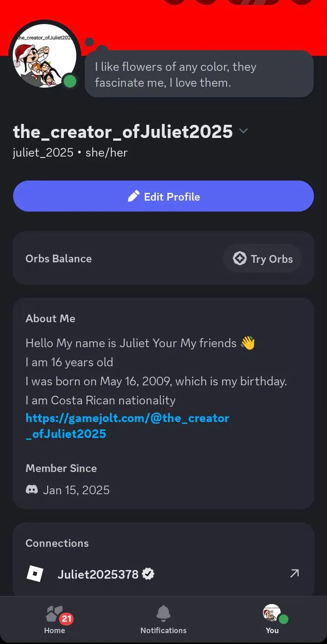Open the custom status bubble about flowers
Screen dimensions: 327x644
point(199,74)
